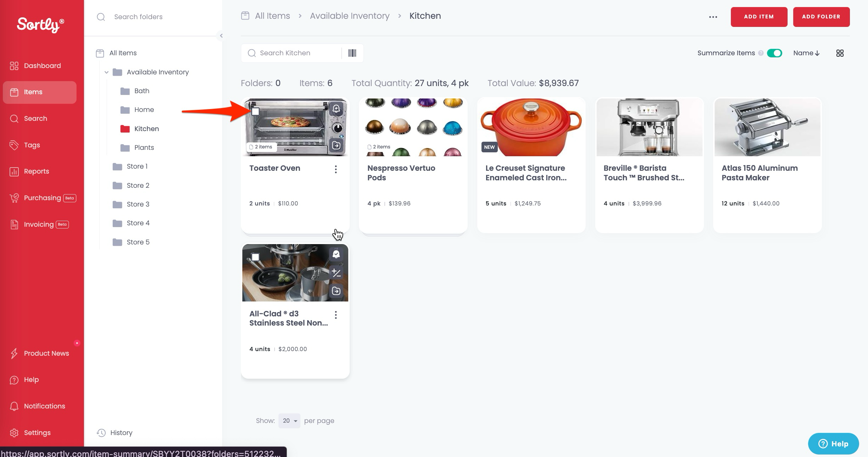Go to Available Inventory breadcrumb

coord(350,16)
